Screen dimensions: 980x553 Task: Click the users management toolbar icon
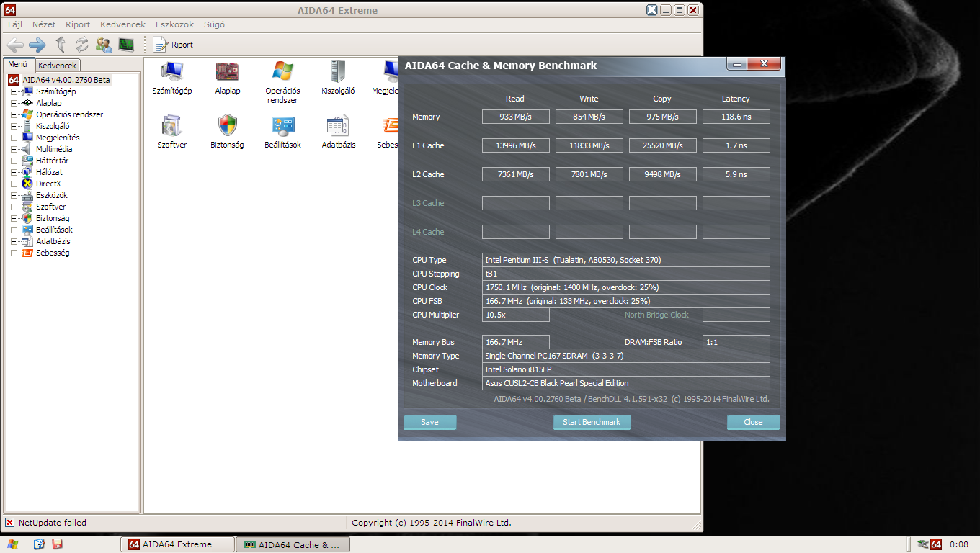(x=104, y=45)
